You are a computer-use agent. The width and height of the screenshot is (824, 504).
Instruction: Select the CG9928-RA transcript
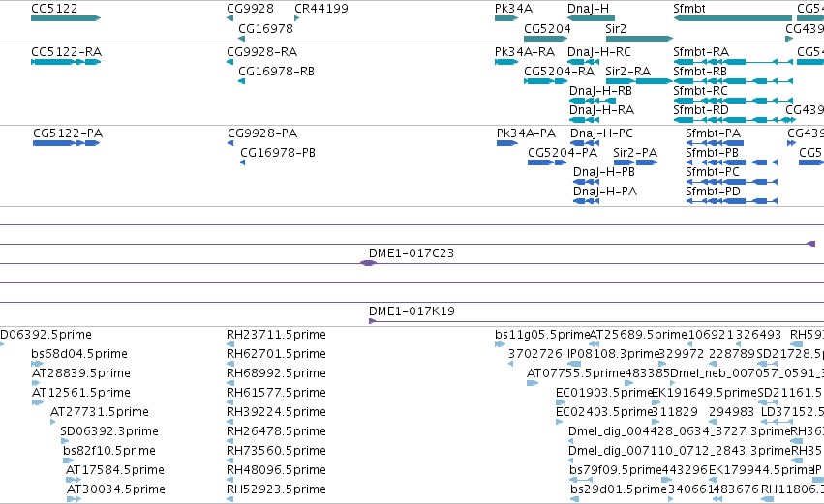click(229, 62)
